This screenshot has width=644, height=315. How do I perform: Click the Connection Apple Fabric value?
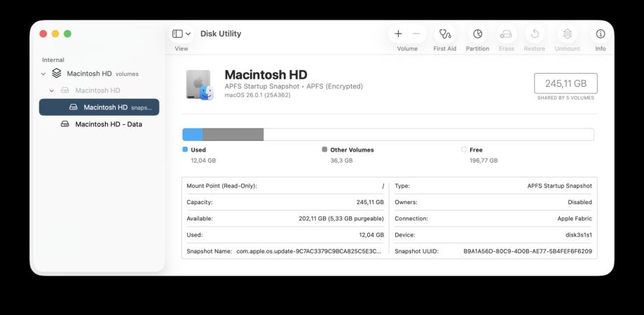pyautogui.click(x=575, y=219)
